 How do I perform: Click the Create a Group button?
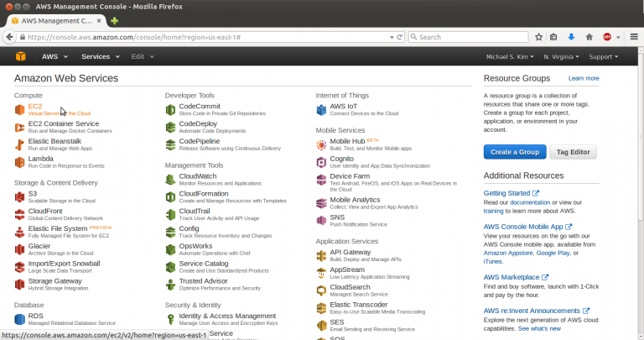point(515,152)
